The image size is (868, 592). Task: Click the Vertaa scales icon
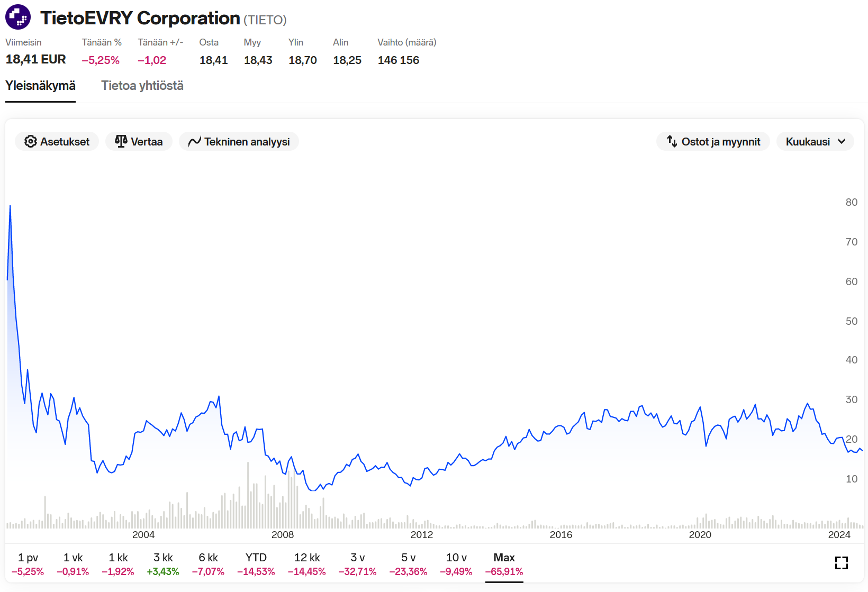[121, 141]
